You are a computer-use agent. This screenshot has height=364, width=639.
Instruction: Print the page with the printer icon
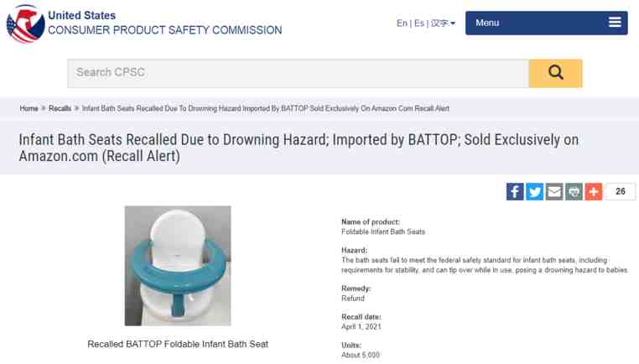[574, 191]
